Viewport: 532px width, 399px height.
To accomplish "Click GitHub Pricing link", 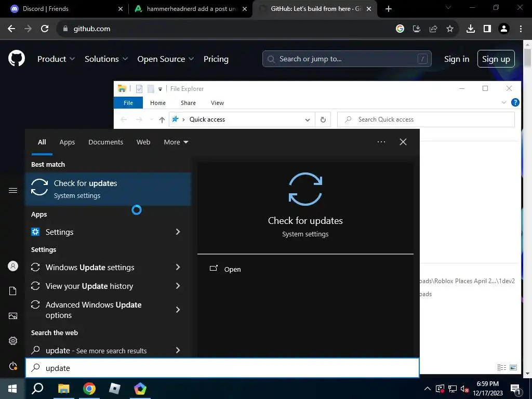I will coord(216,59).
